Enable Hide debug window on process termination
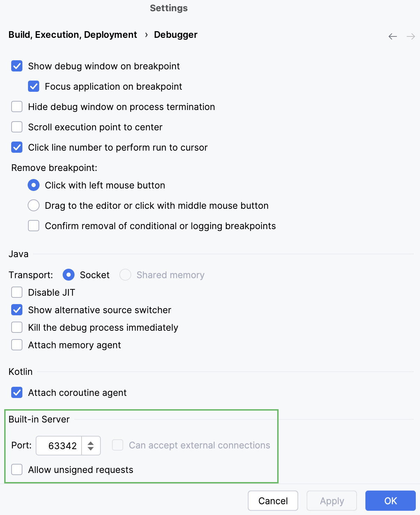 click(16, 107)
